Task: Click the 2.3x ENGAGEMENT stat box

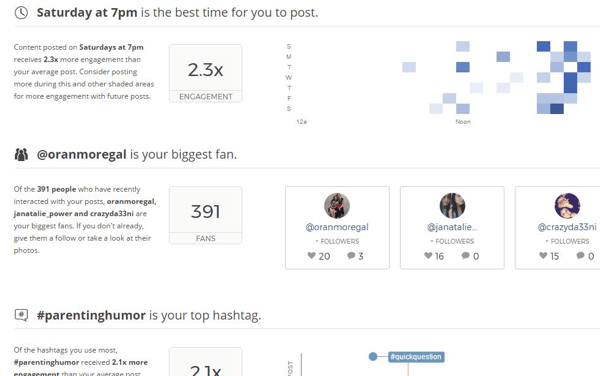Action: coord(205,73)
